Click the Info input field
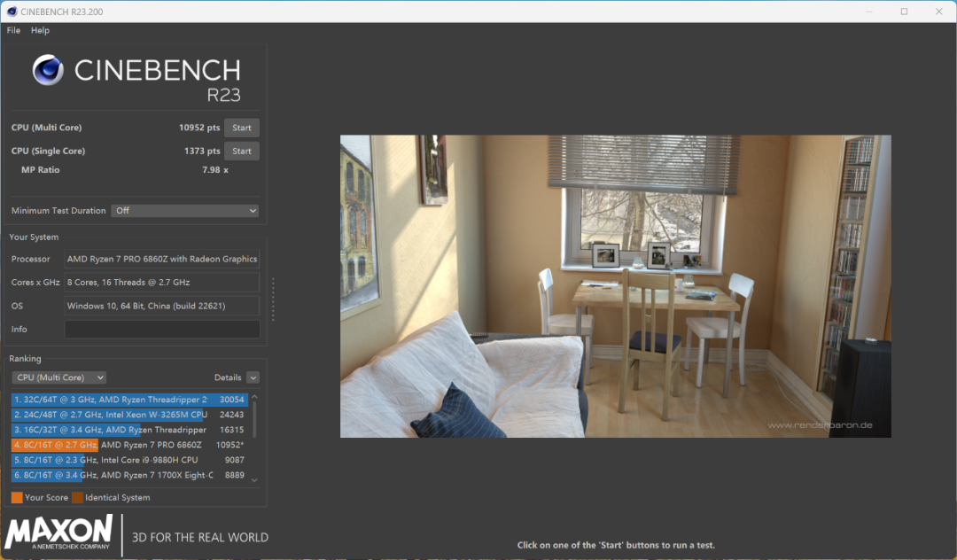The width and height of the screenshot is (957, 560). (162, 330)
